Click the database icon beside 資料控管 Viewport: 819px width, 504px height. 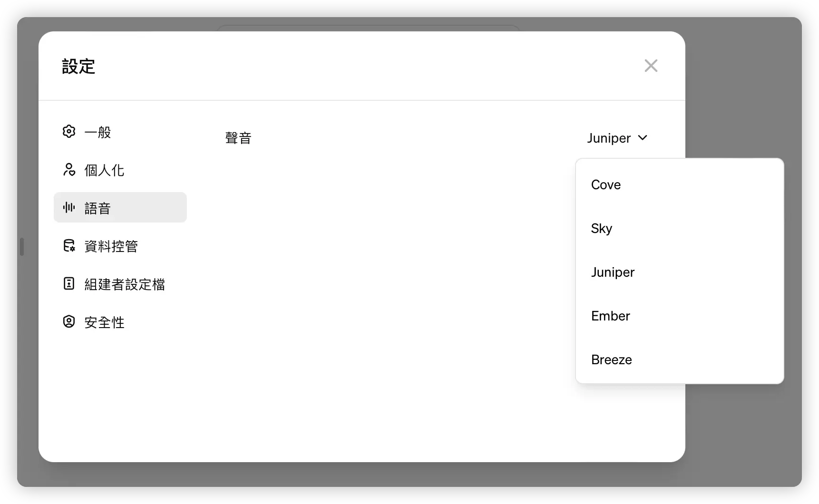click(x=69, y=246)
